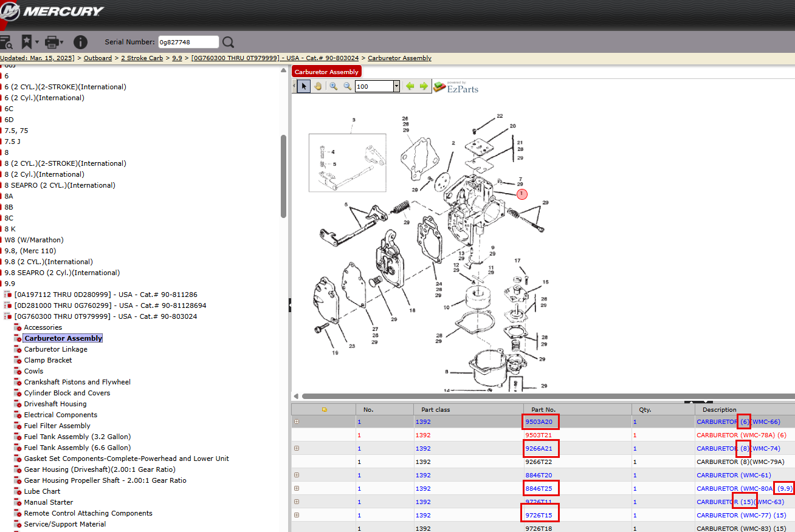
Task: Open Lube Chart in the tree
Action: tap(42, 491)
